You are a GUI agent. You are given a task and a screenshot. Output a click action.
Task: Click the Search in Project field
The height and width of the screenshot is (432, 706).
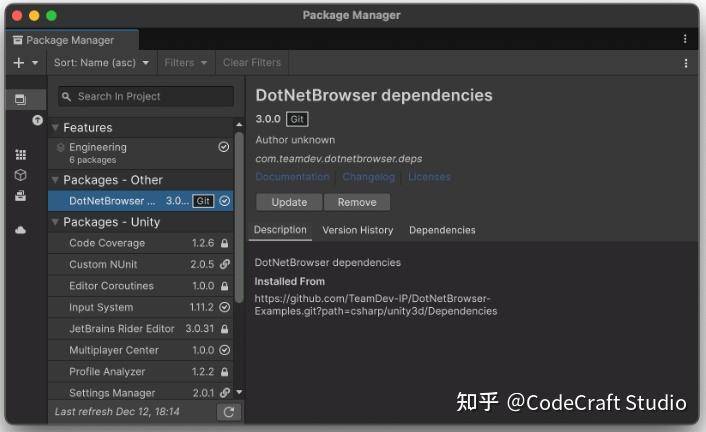[146, 96]
